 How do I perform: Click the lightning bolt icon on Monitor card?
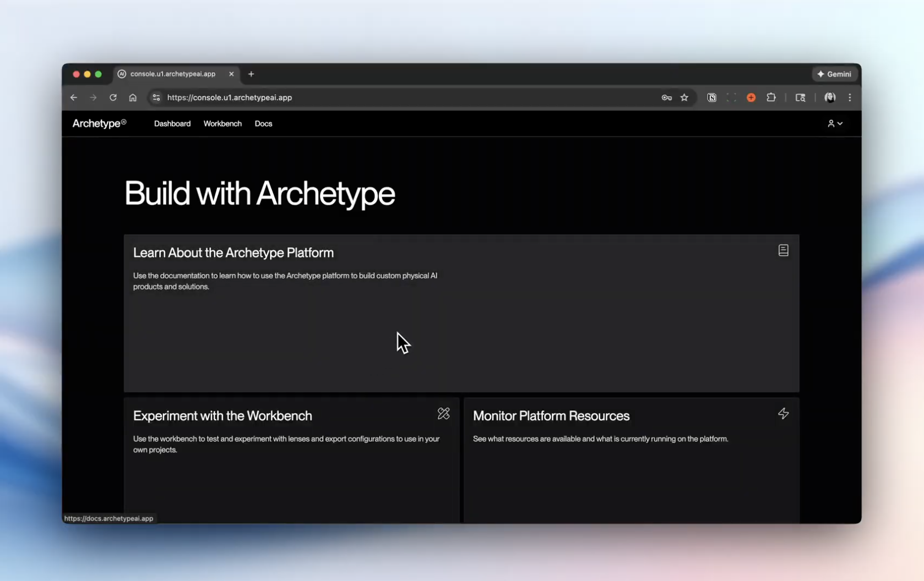click(783, 413)
